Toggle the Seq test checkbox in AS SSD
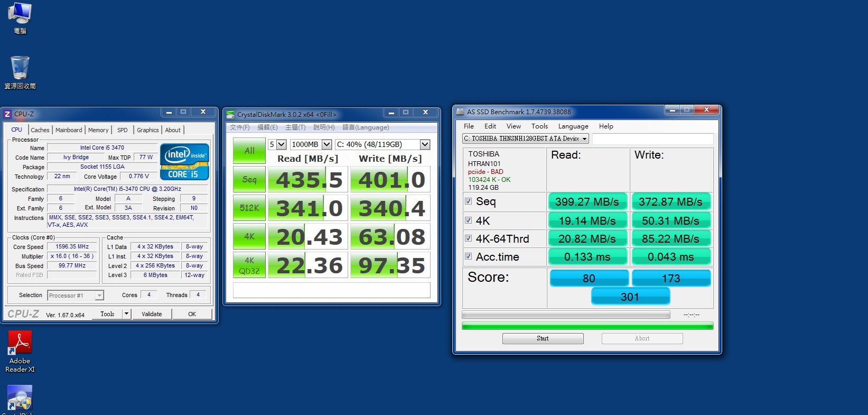The image size is (868, 415). click(468, 201)
